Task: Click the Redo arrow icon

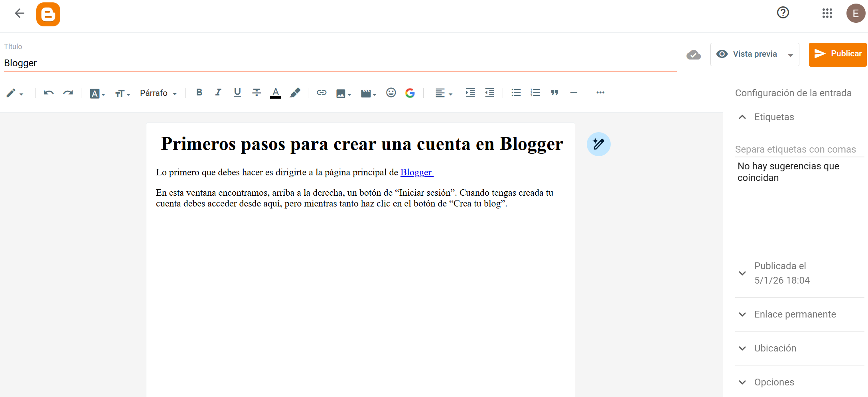Action: click(x=68, y=93)
